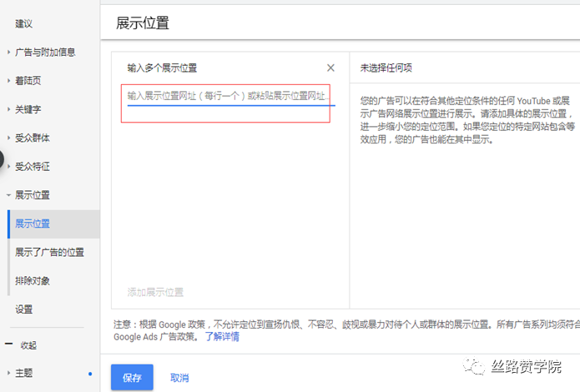
Task: Expand the 着陆页 arrow
Action: pyautogui.click(x=8, y=81)
